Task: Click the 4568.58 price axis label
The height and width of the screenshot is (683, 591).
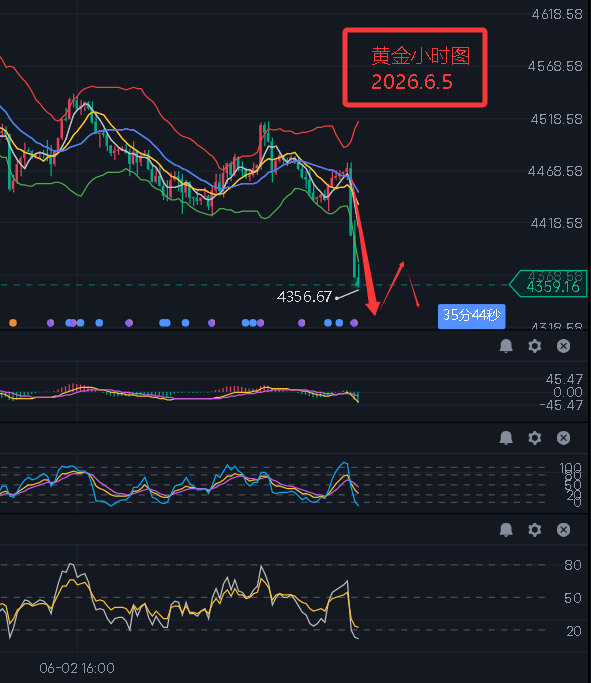Action: coord(555,66)
